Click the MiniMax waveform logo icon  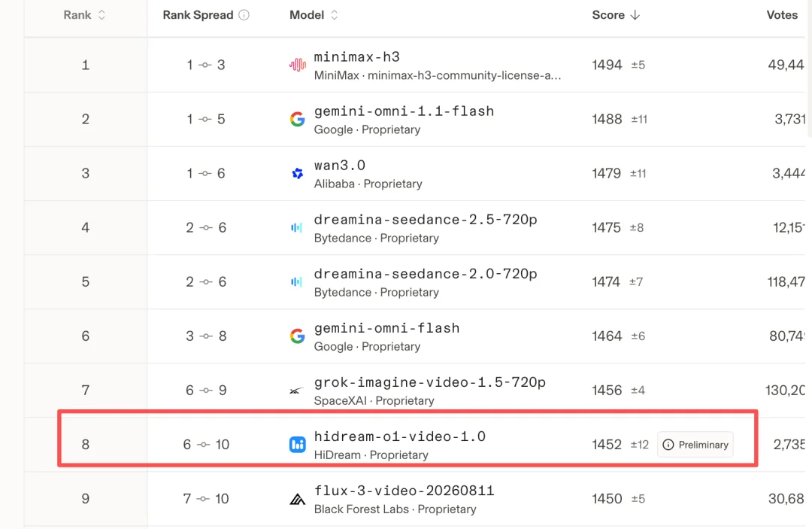point(297,65)
